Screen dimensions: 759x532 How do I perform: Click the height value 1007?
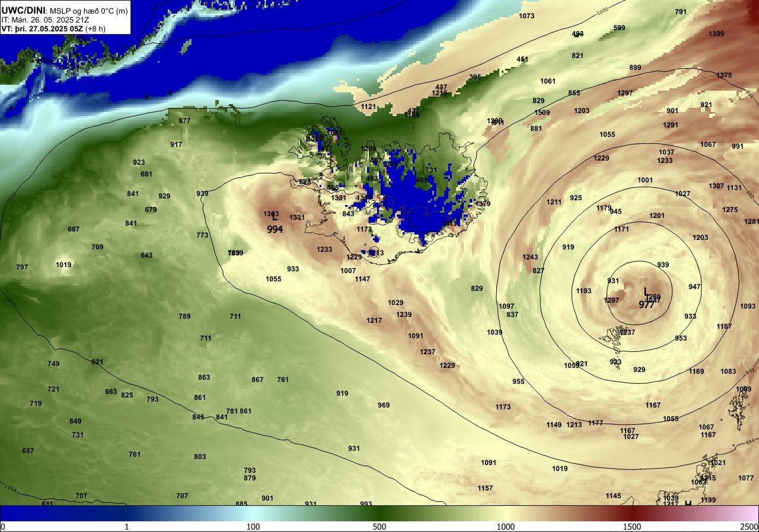[348, 271]
